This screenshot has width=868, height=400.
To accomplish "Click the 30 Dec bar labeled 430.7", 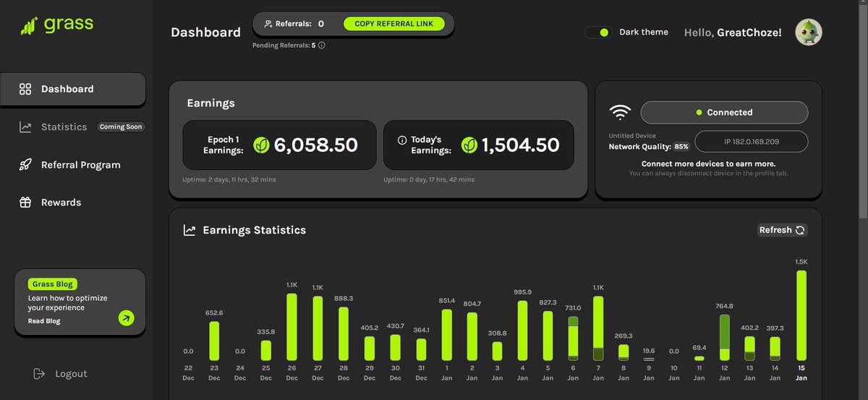I will pos(395,348).
